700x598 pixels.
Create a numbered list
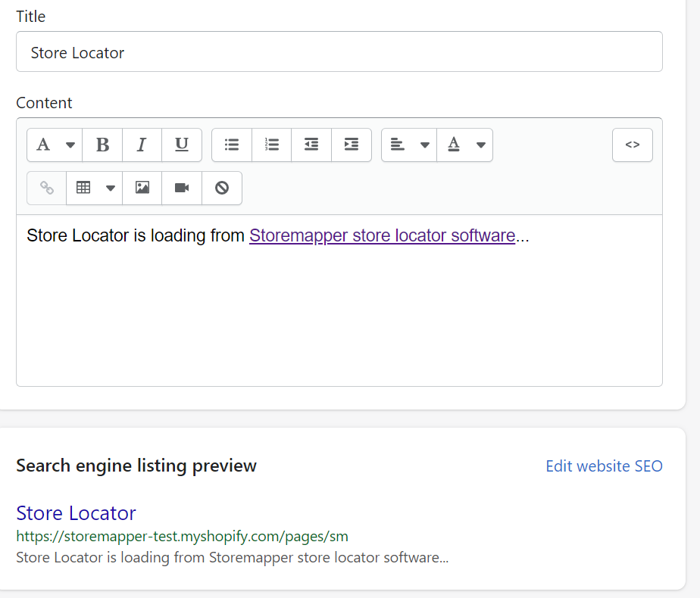pyautogui.click(x=271, y=145)
